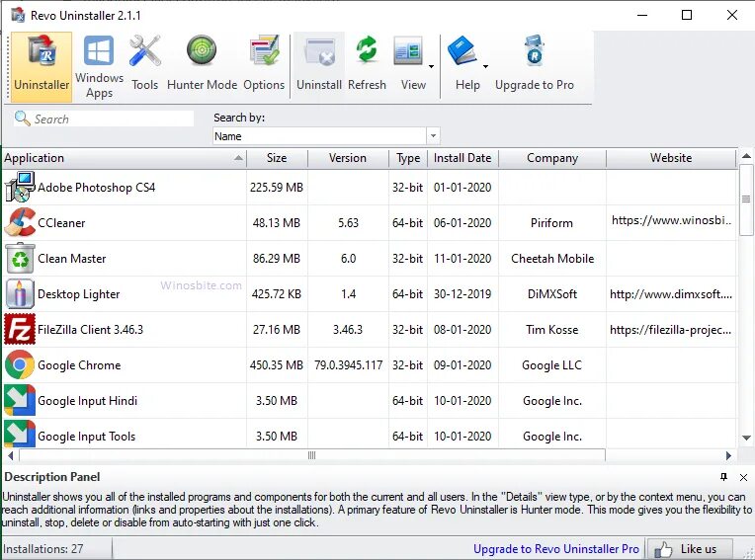755x560 pixels.
Task: Pin the Description Panel
Action: pyautogui.click(x=723, y=477)
